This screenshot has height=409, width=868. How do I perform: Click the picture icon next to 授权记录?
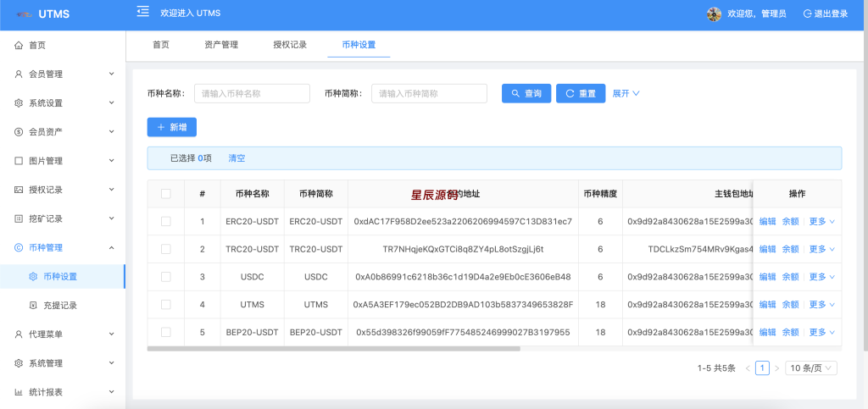(x=19, y=190)
